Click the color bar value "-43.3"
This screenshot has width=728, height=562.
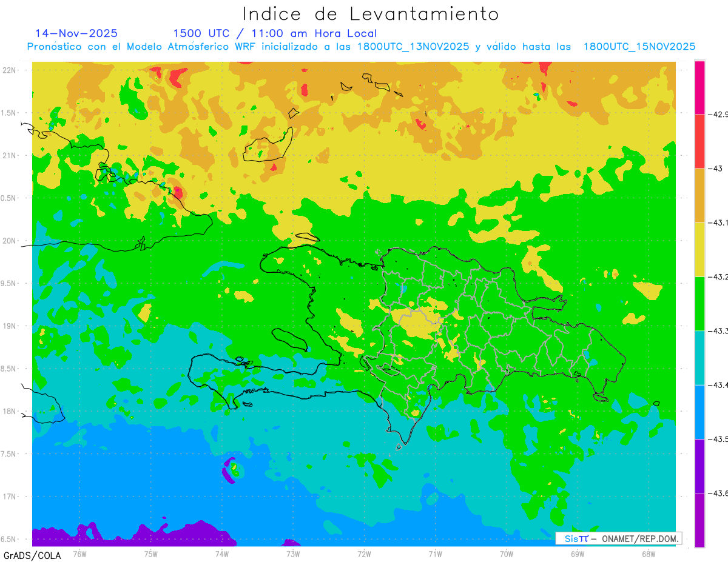point(718,331)
